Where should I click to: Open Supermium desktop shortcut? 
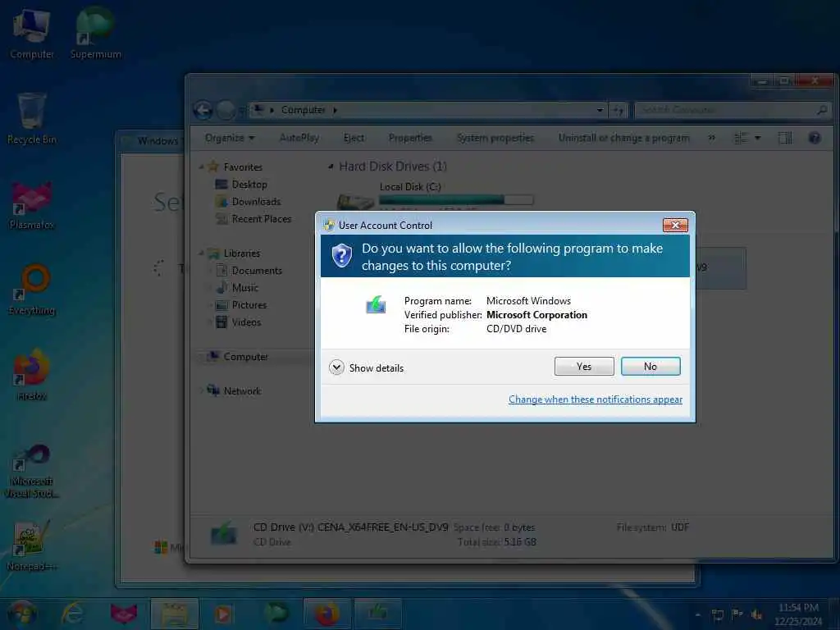pyautogui.click(x=95, y=33)
